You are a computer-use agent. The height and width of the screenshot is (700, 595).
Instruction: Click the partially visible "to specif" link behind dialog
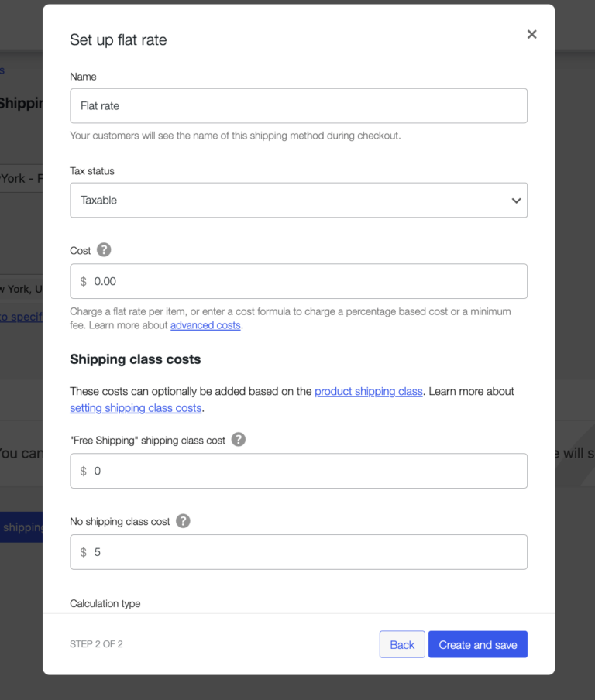click(x=19, y=317)
